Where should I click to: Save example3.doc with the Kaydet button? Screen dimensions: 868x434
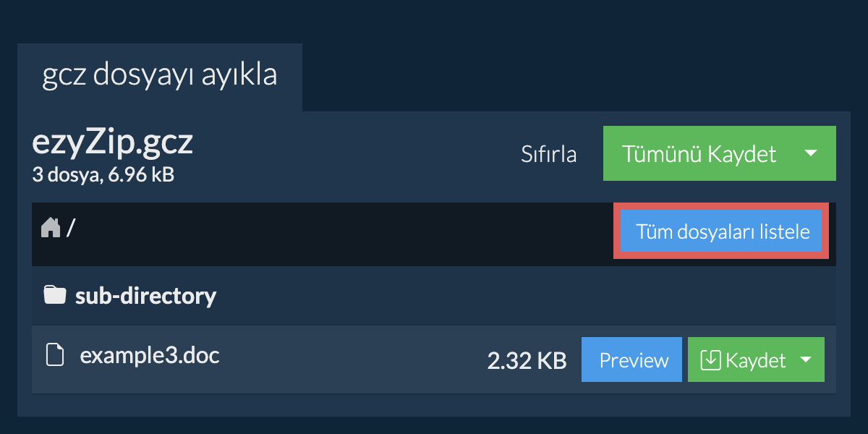pyautogui.click(x=741, y=359)
